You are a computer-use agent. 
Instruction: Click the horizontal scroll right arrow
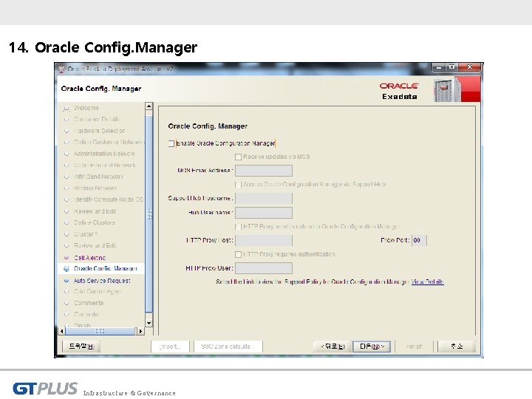(141, 331)
